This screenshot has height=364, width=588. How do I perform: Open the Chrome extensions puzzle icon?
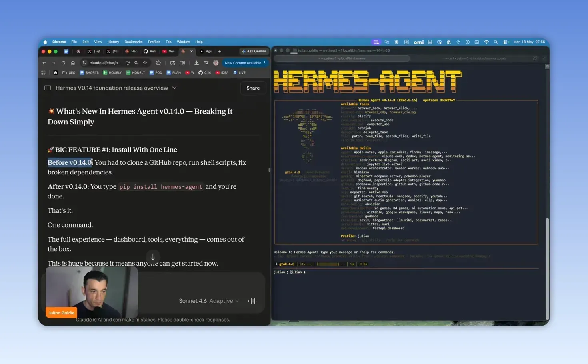click(x=158, y=63)
